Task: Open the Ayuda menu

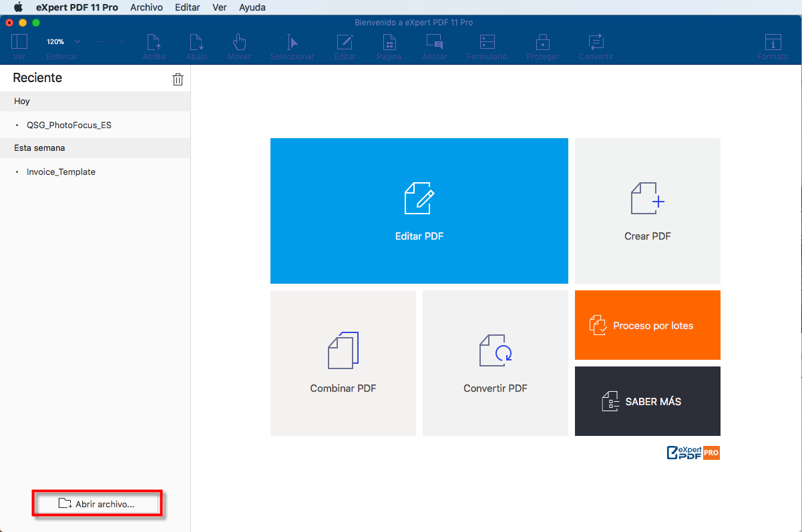Action: click(252, 7)
